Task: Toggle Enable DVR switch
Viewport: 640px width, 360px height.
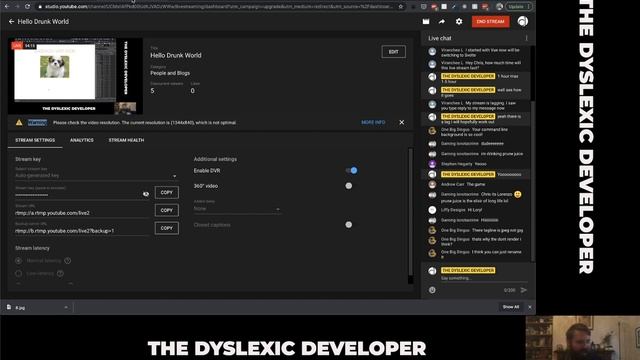Action: (351, 171)
